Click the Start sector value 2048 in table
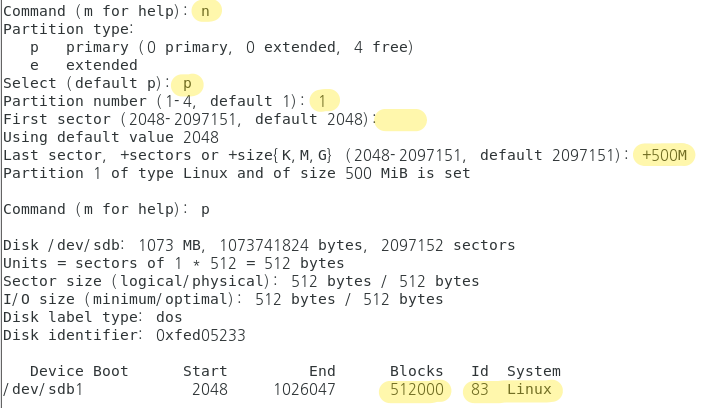 (x=209, y=390)
